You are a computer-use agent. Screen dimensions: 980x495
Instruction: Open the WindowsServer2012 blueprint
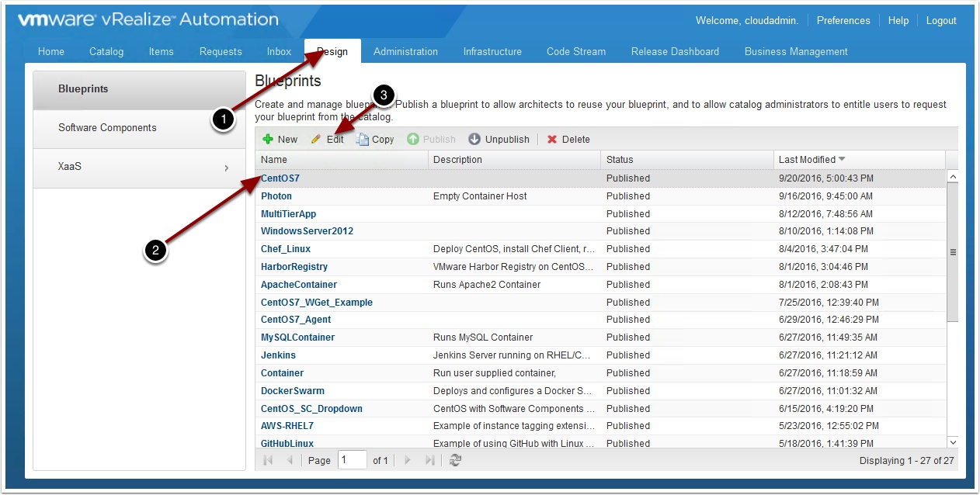click(308, 231)
